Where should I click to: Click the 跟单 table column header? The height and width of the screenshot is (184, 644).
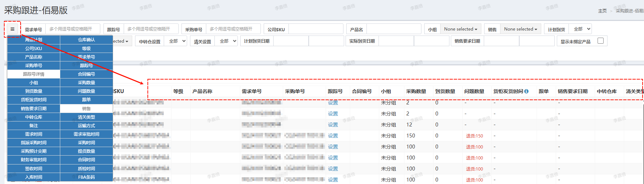tap(544, 91)
